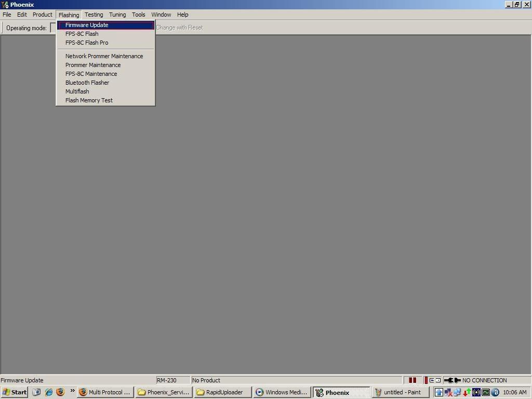Click Show Desktop quick launch icon

pos(36,392)
